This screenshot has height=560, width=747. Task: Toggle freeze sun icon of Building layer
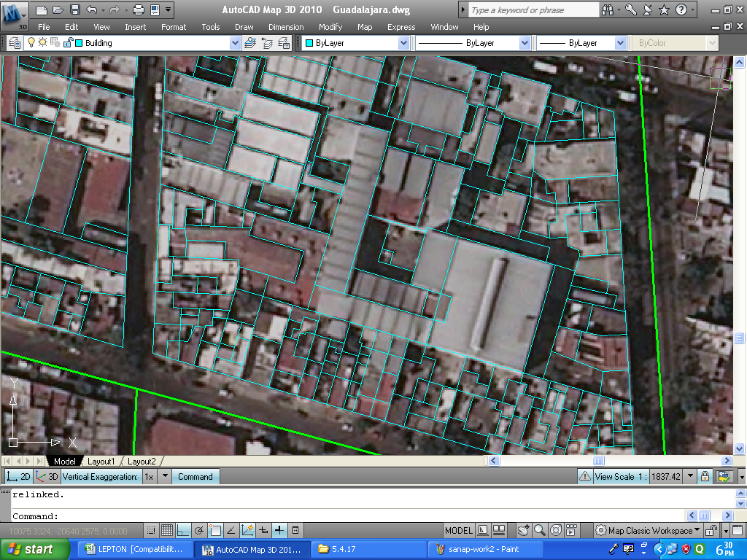coord(43,42)
